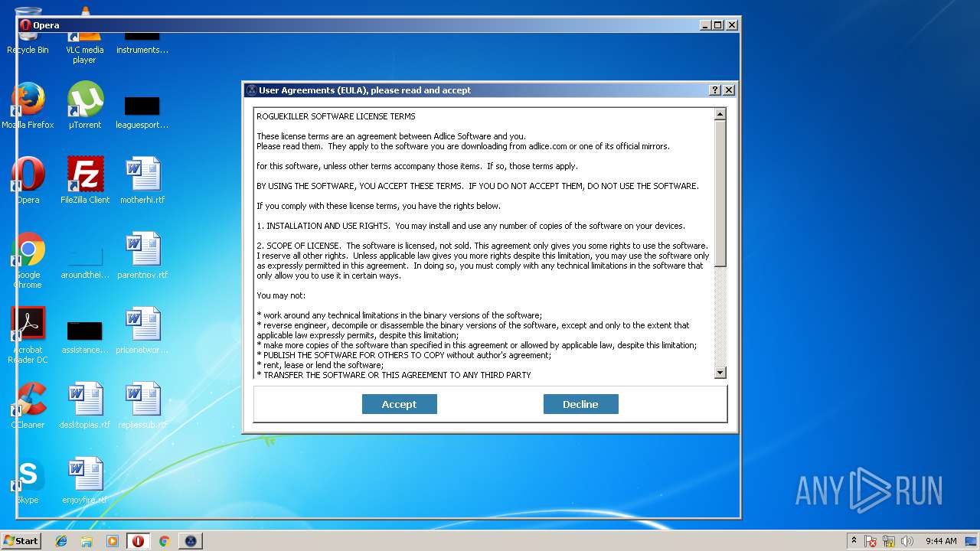
Task: Select the leaguesport... desktop item
Action: [142, 111]
